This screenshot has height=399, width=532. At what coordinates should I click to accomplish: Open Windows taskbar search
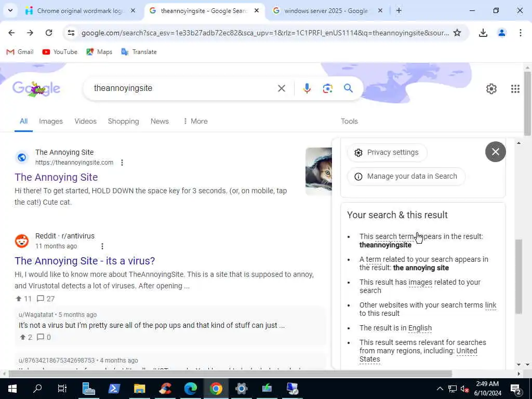(x=37, y=389)
